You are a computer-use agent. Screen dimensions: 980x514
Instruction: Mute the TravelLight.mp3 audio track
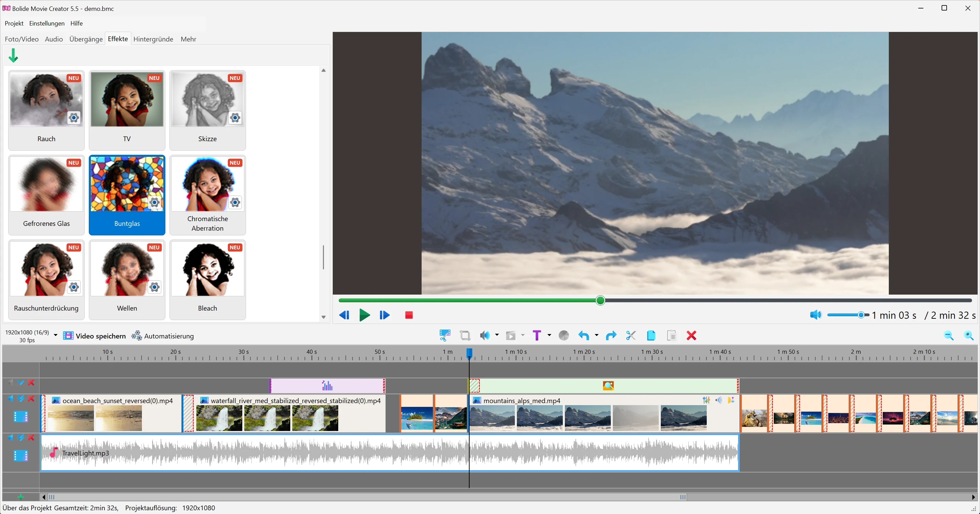click(x=11, y=437)
